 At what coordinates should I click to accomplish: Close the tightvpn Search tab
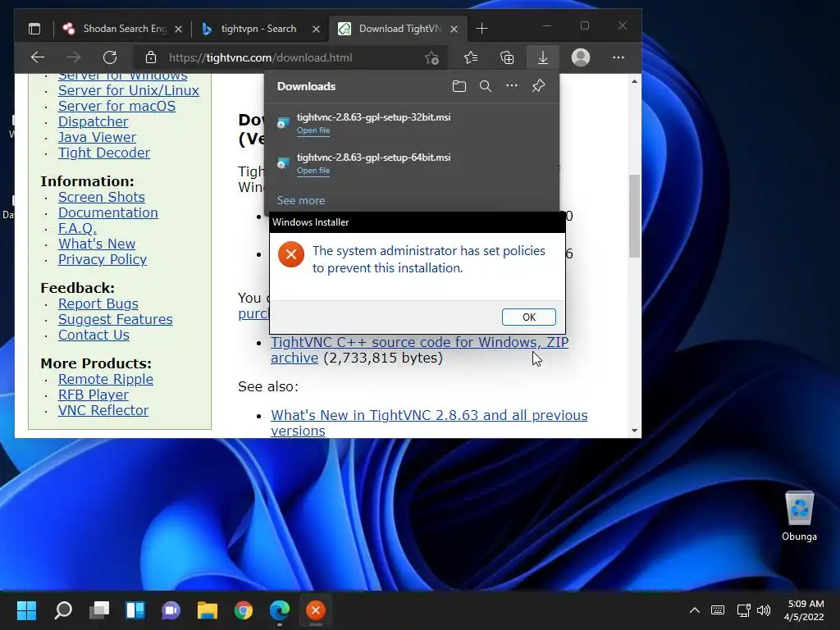click(316, 29)
